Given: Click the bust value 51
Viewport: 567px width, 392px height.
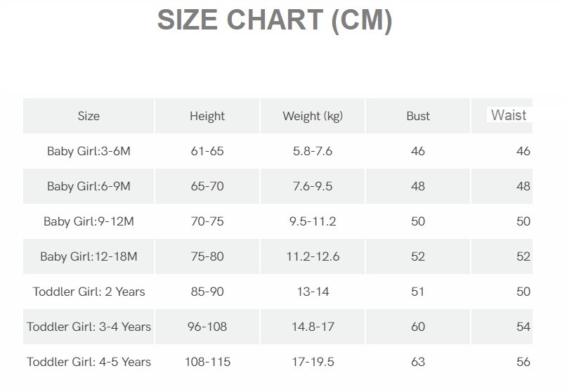Looking at the screenshot, I should tap(418, 292).
